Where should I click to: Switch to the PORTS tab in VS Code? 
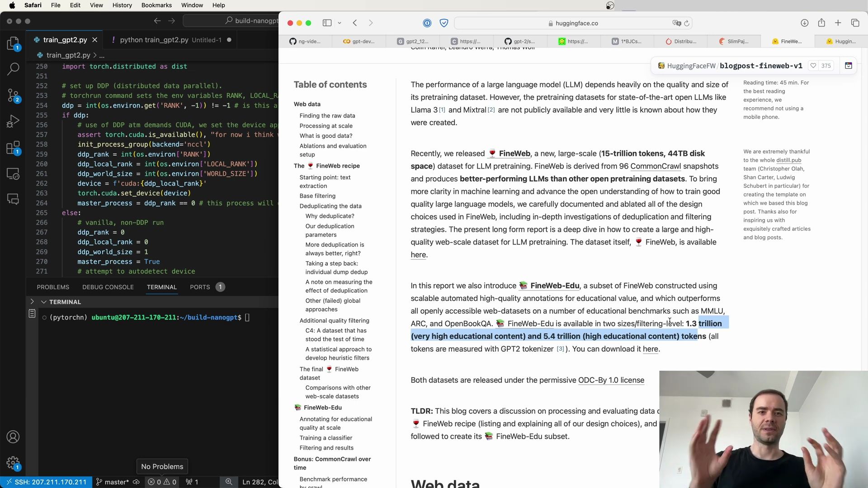point(200,286)
